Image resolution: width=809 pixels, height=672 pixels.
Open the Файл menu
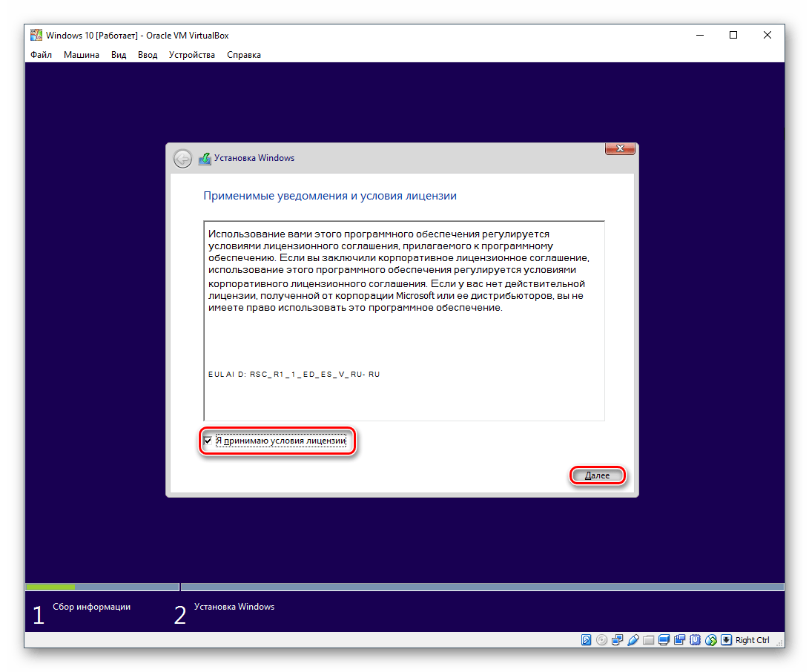click(42, 55)
